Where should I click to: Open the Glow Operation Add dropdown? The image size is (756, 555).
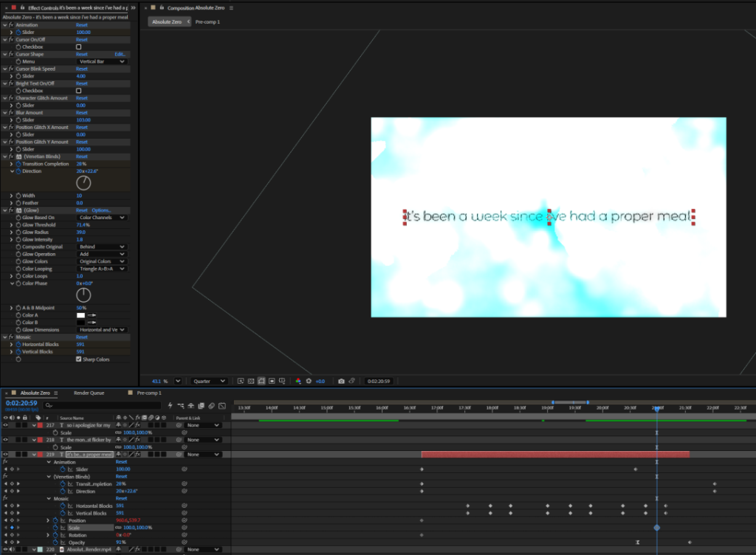click(x=102, y=254)
